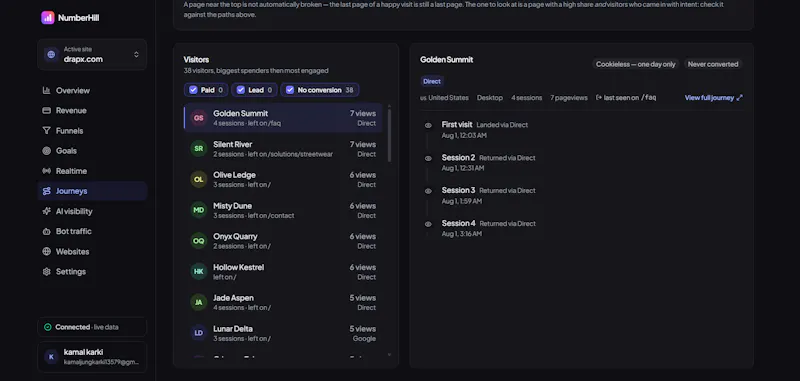The image size is (800, 381).
Task: Open the Active site drapx.com switcher chevron
Action: tap(136, 55)
